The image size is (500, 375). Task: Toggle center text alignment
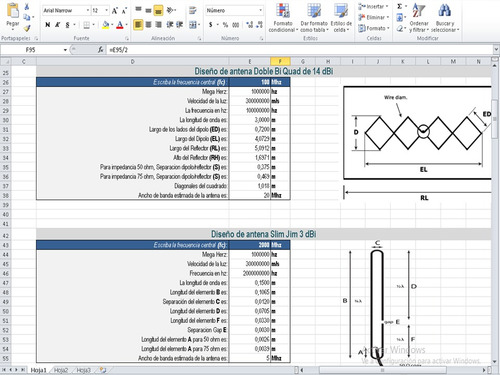(148, 25)
